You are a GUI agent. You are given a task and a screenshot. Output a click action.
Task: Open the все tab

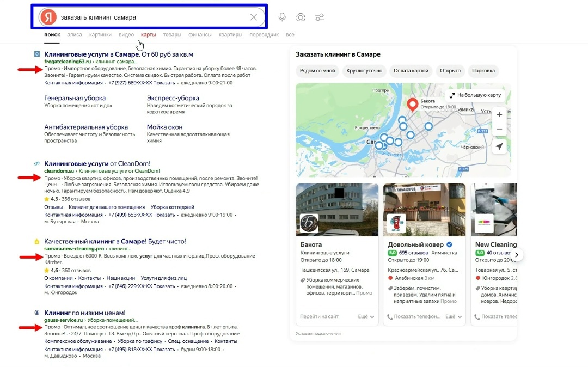(x=290, y=34)
